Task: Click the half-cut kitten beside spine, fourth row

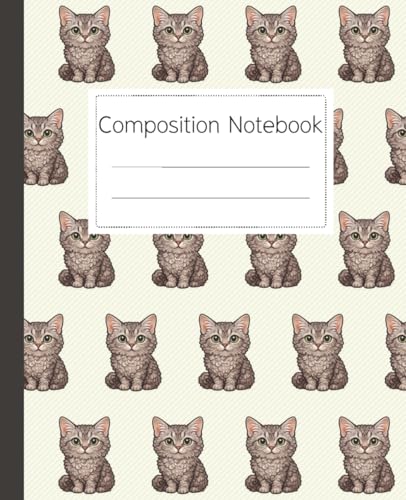Action: point(46,352)
